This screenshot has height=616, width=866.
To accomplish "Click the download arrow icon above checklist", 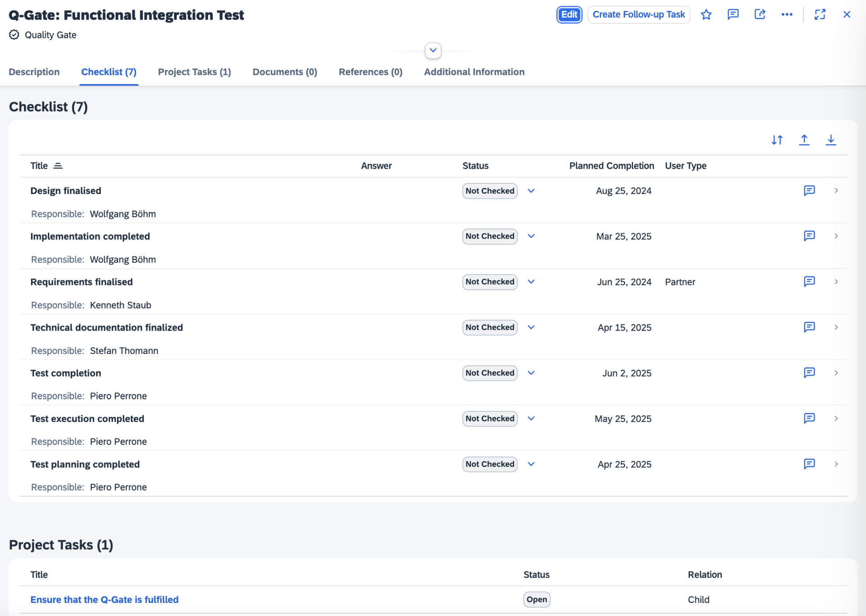I will coord(831,140).
